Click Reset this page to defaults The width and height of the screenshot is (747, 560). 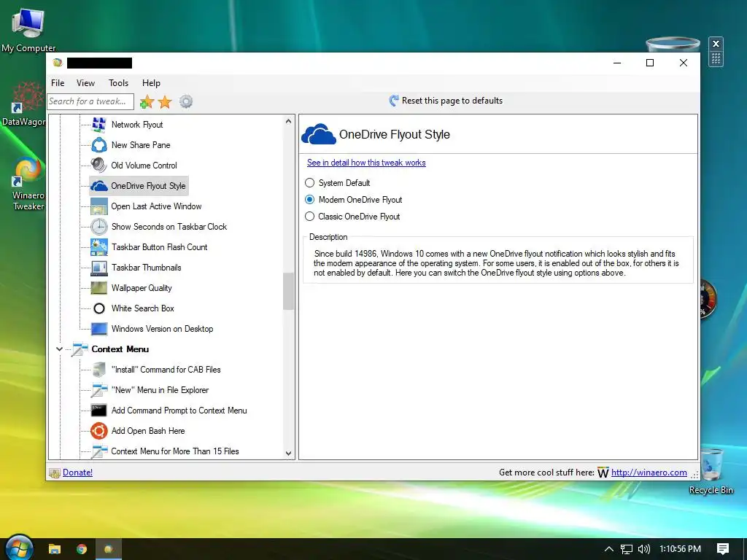point(446,101)
